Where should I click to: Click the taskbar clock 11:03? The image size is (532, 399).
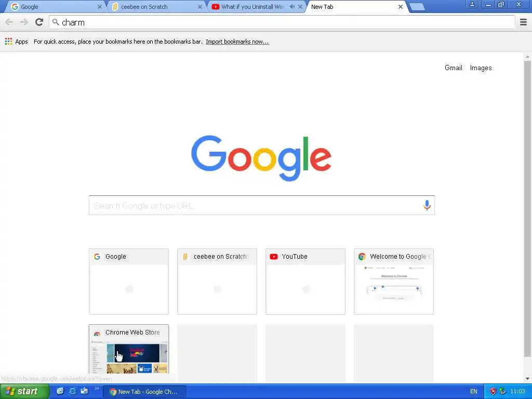pyautogui.click(x=517, y=392)
